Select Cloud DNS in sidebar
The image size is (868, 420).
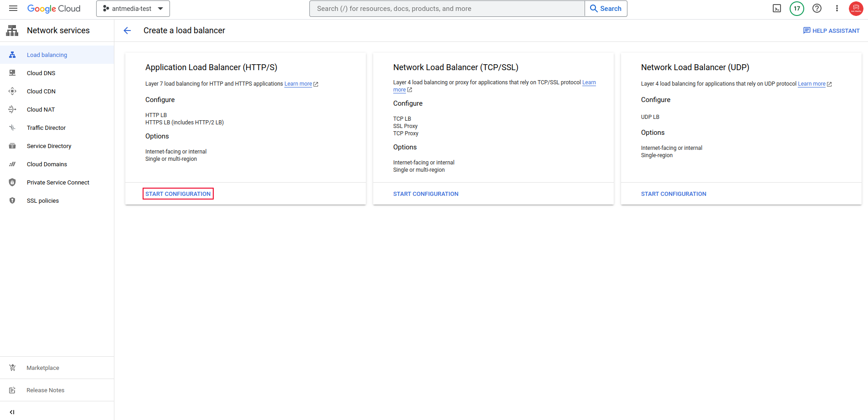click(41, 73)
